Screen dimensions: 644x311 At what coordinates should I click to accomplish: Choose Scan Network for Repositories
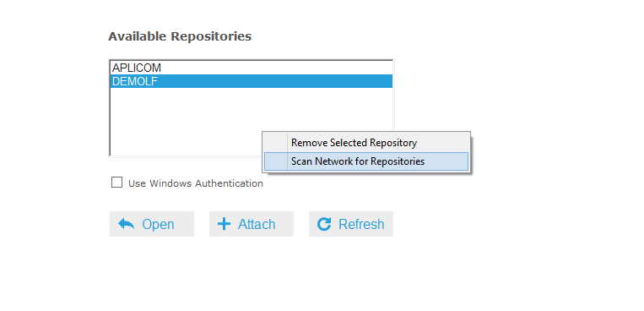pos(358,161)
